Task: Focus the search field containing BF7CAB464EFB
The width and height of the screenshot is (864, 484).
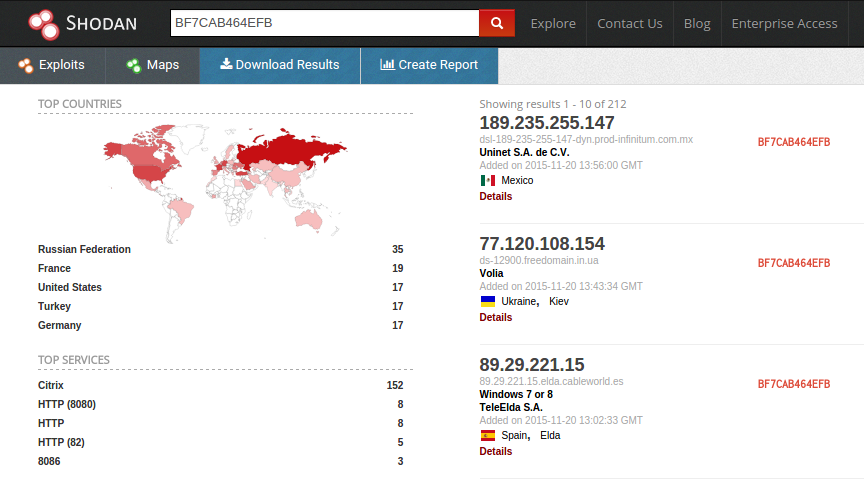Action: (325, 23)
